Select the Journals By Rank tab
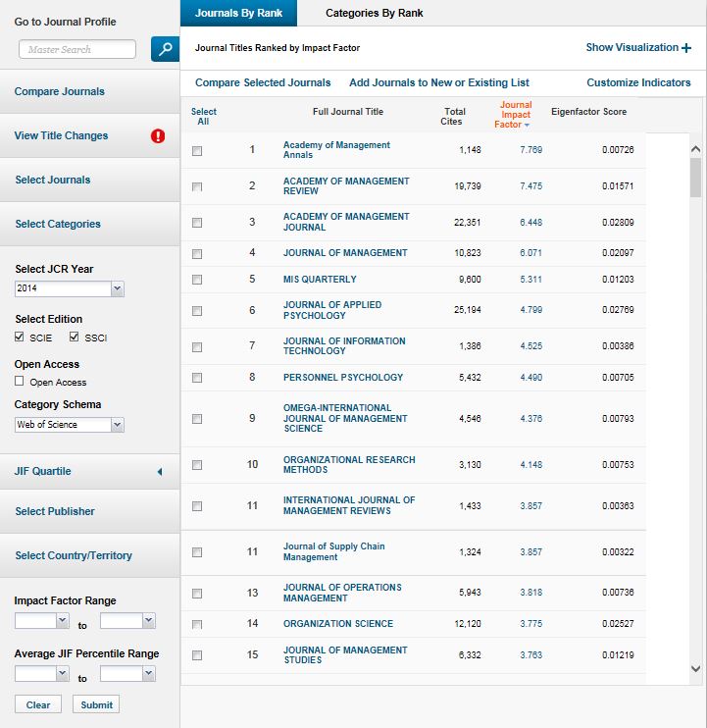 tap(239, 14)
